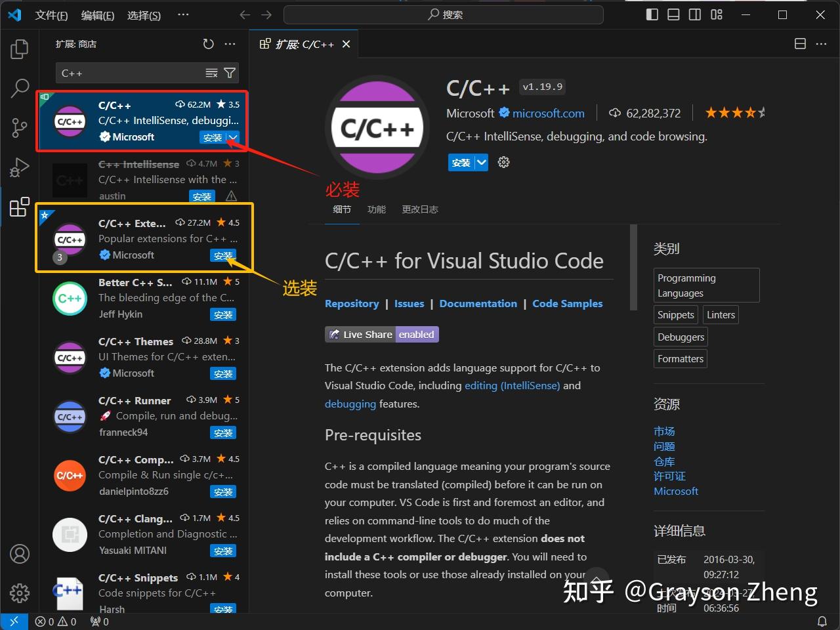Open remote window indicator
This screenshot has height=630, width=840.
coord(14,621)
